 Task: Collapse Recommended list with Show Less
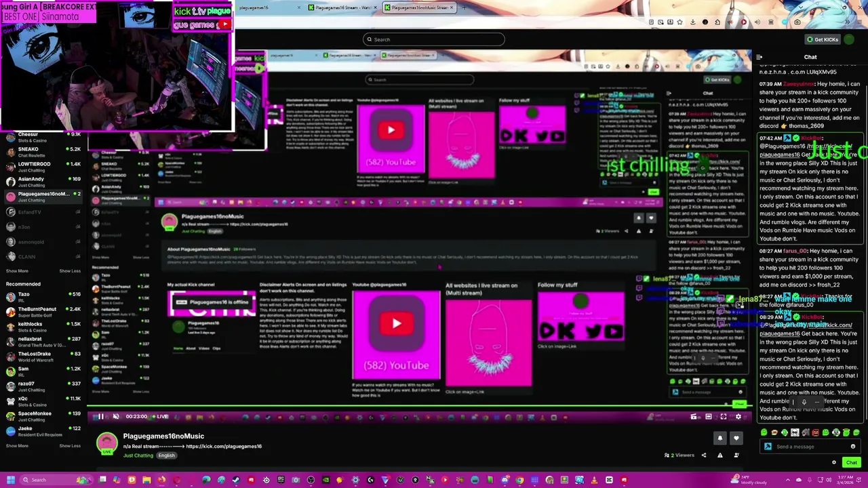click(x=70, y=445)
